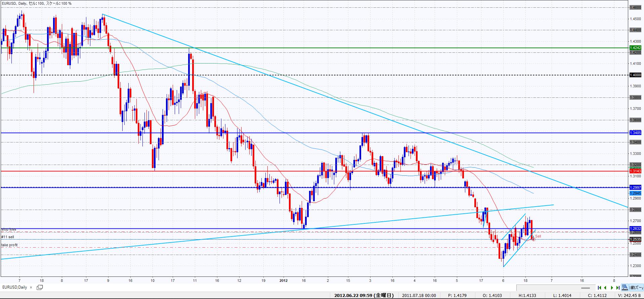644x299 pixels.
Task: Click the #11 sell order line label
Action: click(8, 237)
